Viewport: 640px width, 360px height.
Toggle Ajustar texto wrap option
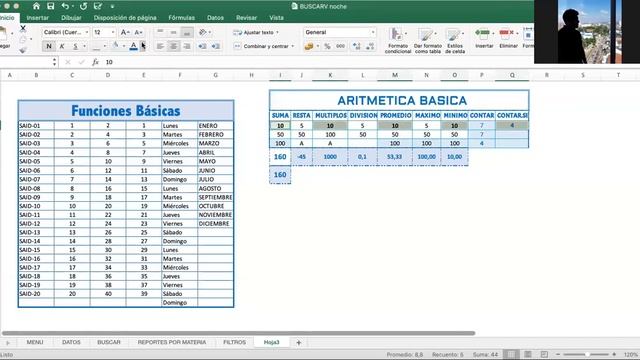(255, 32)
